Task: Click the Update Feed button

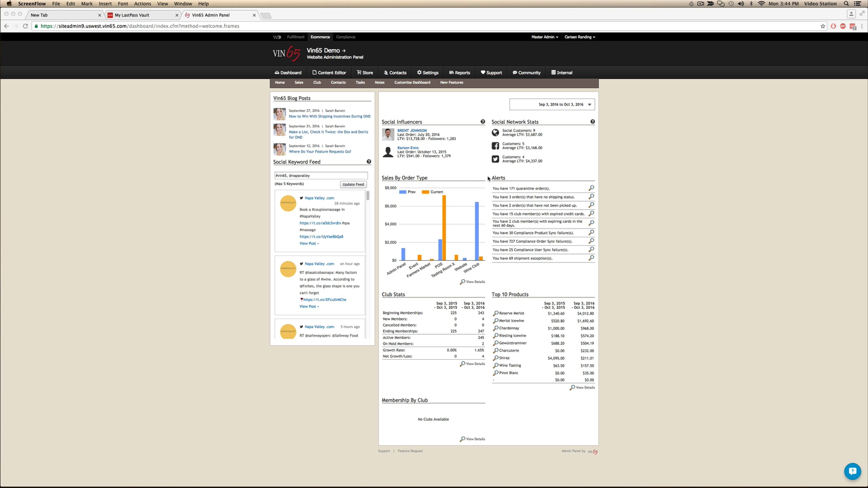Action: pos(353,184)
